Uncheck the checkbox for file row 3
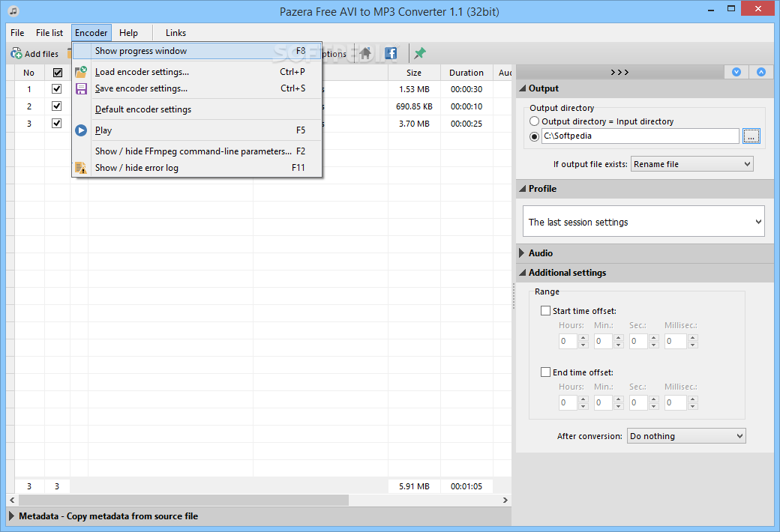This screenshot has height=532, width=780. (x=57, y=124)
